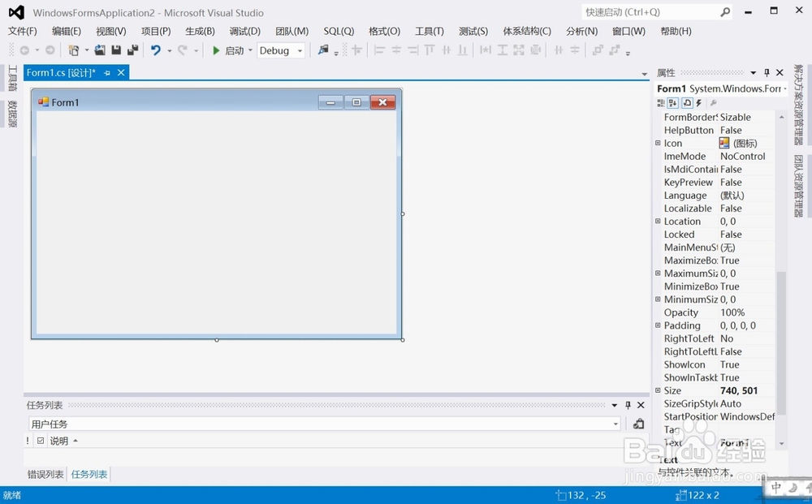Click the Redo toolbar icon
This screenshot has height=504, width=812.
coord(182,50)
